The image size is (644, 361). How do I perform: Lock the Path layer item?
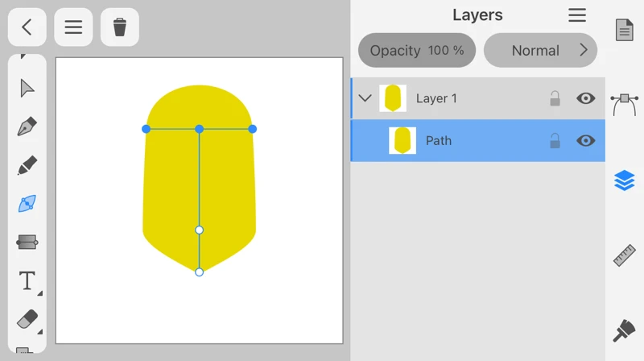point(555,140)
